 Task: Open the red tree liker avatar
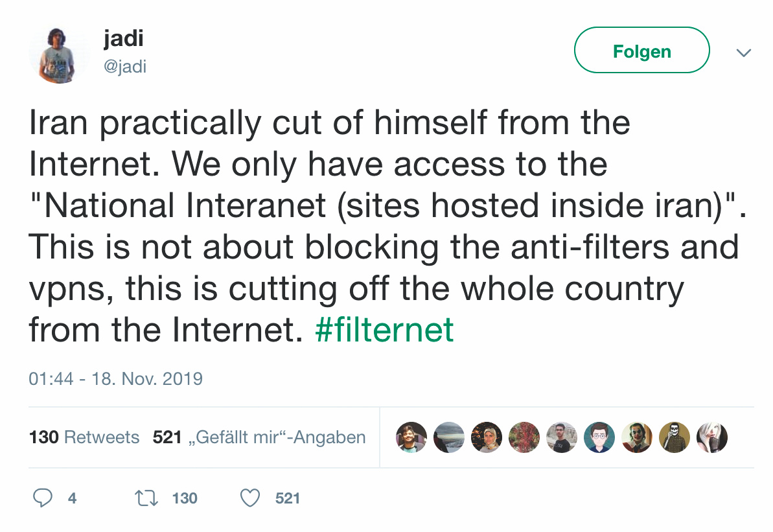[x=524, y=437]
